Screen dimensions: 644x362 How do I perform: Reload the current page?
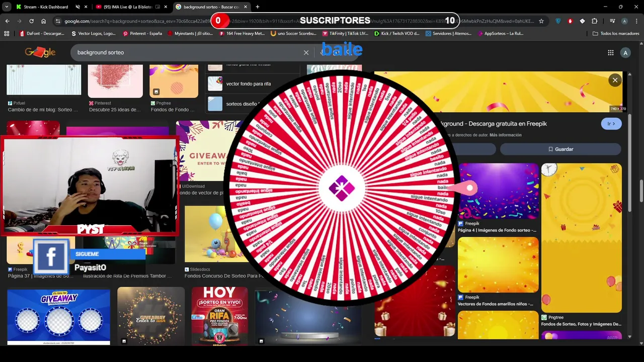pyautogui.click(x=31, y=21)
